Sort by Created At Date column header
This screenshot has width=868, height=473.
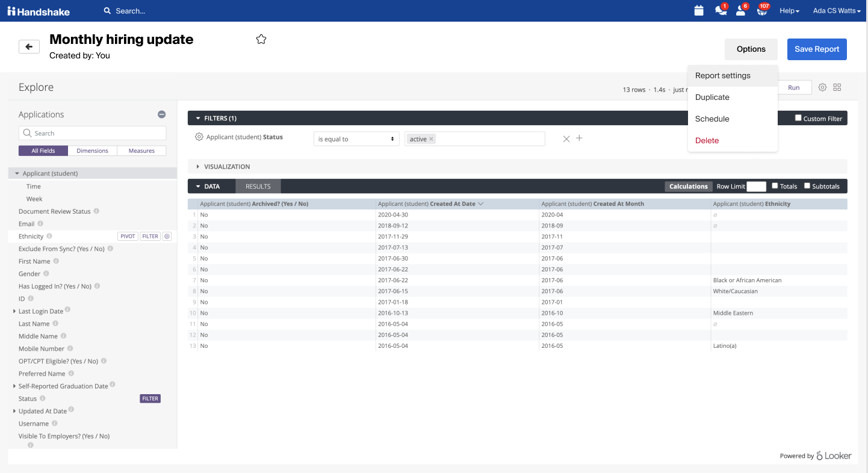457,204
